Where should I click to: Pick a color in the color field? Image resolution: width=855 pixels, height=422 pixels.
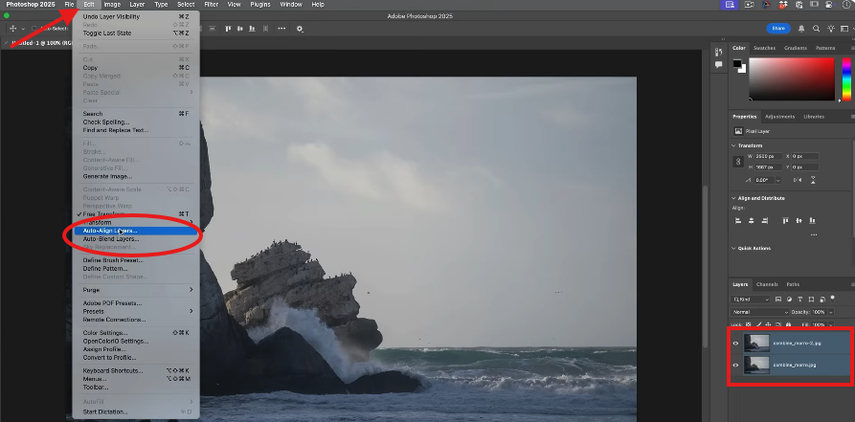792,79
